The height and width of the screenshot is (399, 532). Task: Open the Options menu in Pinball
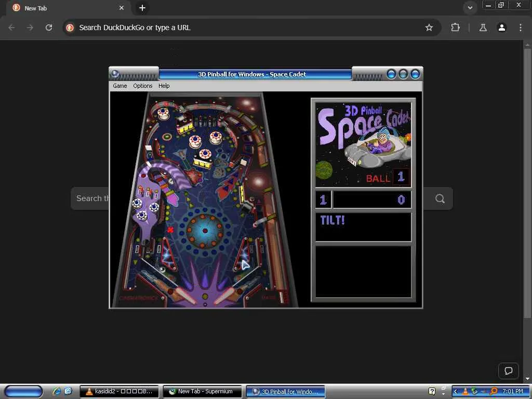point(142,86)
